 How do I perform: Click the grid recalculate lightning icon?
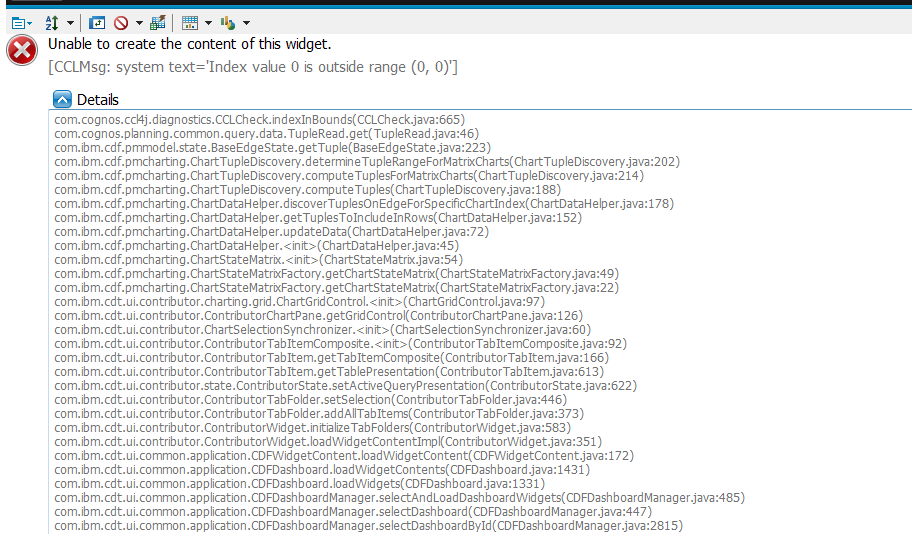point(158,23)
